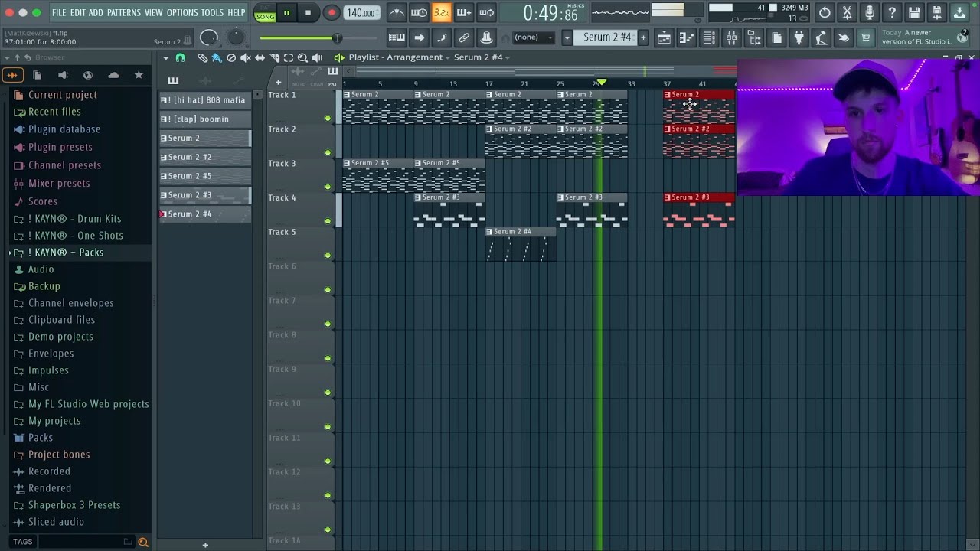Stop playback with the stop button
980x551 pixels.
tap(308, 12)
